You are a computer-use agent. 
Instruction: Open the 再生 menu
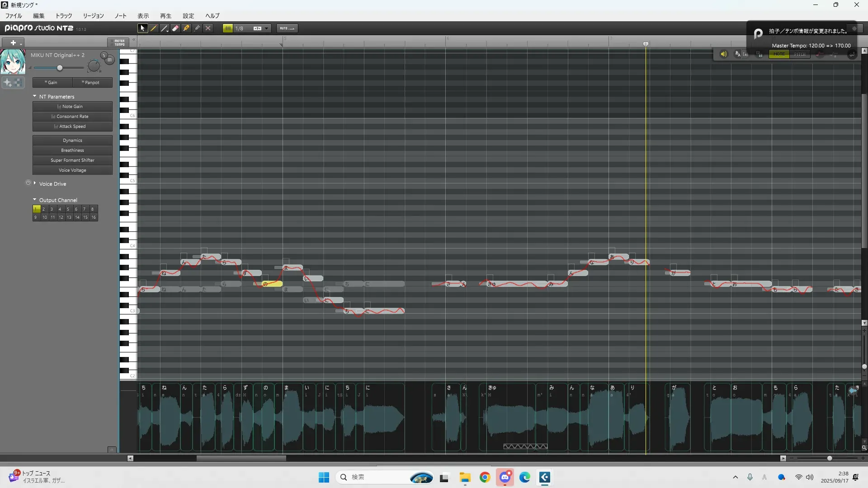165,16
